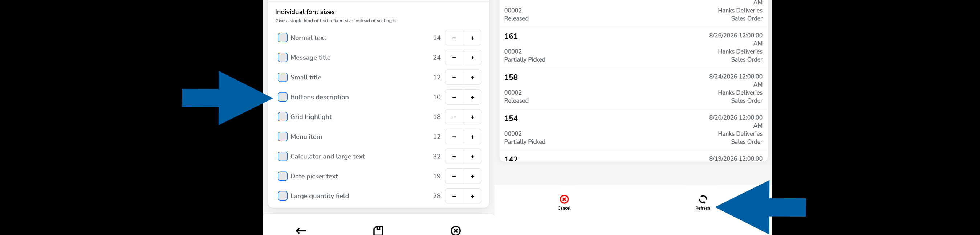Click the save disk icon
Screen dimensions: 980x235
coord(378,230)
